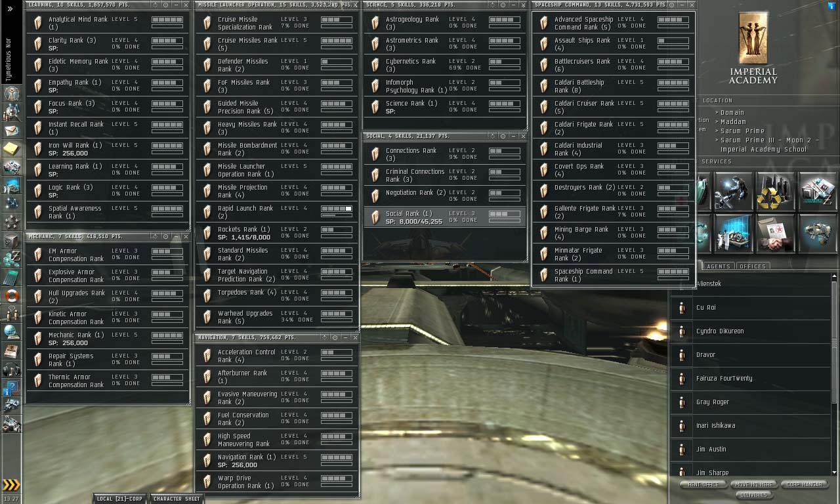Open the globe map icon in sidebar
The height and width of the screenshot is (504, 840).
coord(12,332)
